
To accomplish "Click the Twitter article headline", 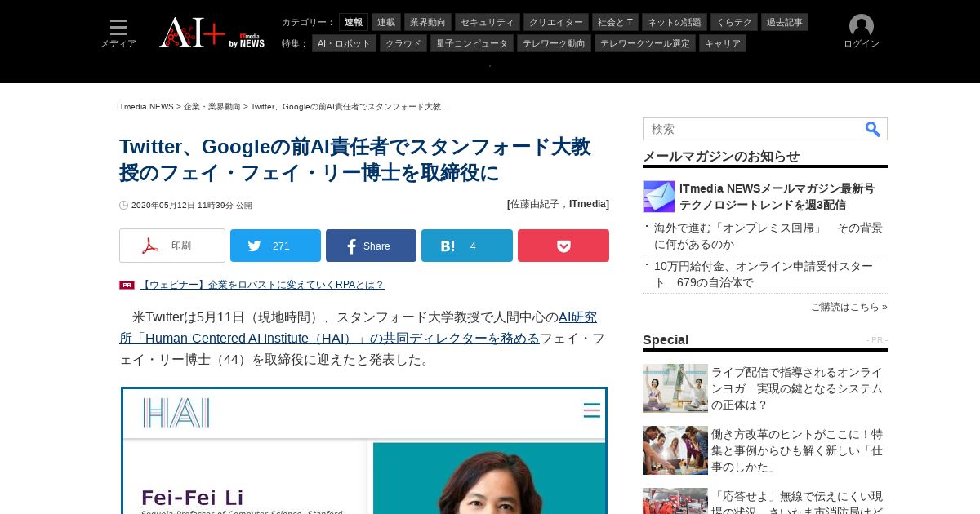I will pos(355,160).
